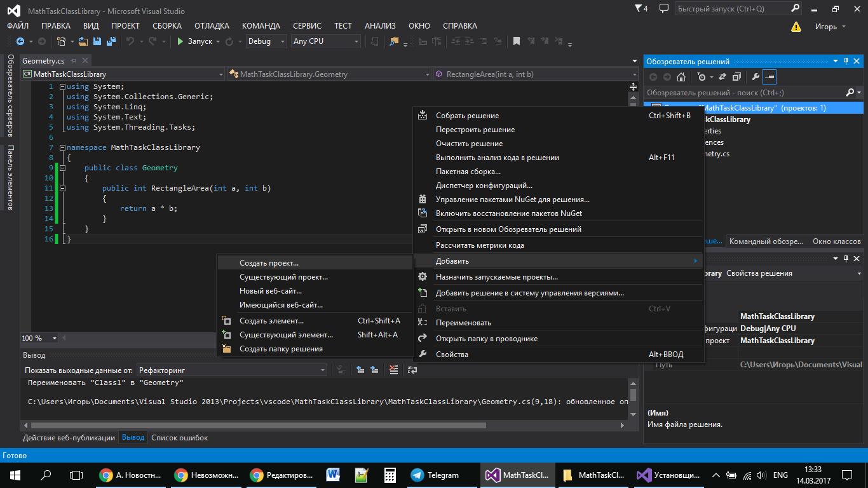Click Собрать решение in context menu

tap(559, 116)
